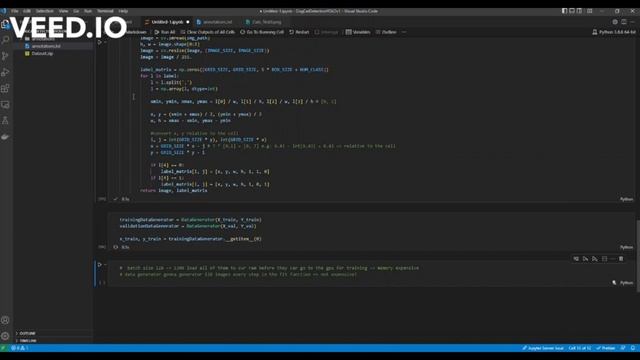The height and width of the screenshot is (360, 640).
Task: Toggle secondary side bar layout icon
Action: point(580,11)
